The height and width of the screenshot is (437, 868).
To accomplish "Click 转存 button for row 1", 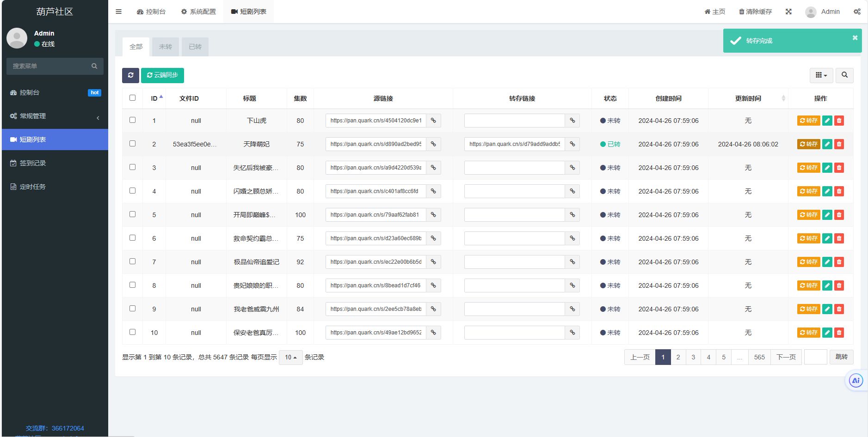I will tap(809, 121).
